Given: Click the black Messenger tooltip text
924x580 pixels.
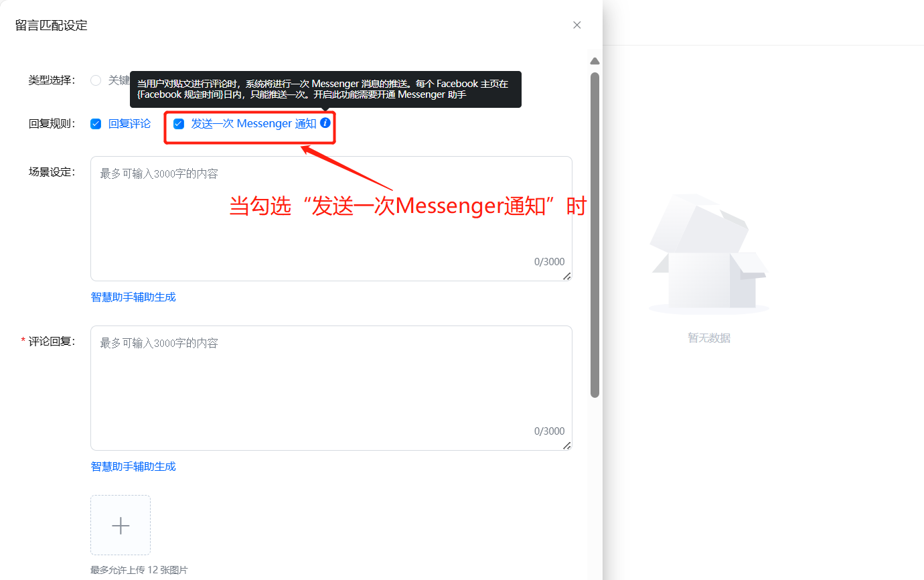Looking at the screenshot, I should pyautogui.click(x=325, y=89).
